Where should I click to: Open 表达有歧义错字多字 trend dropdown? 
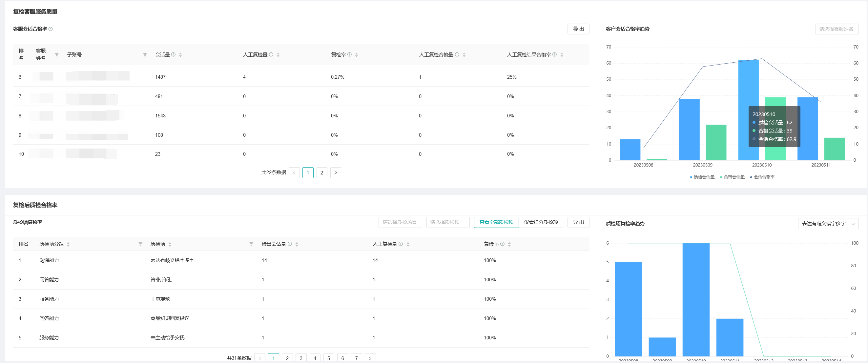(x=828, y=224)
